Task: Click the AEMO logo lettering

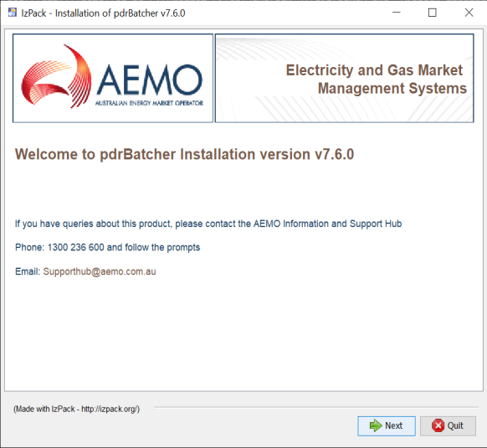Action: (x=150, y=80)
